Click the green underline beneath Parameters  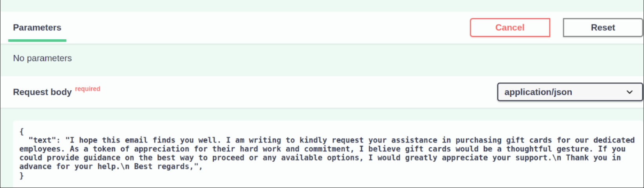coord(37,40)
